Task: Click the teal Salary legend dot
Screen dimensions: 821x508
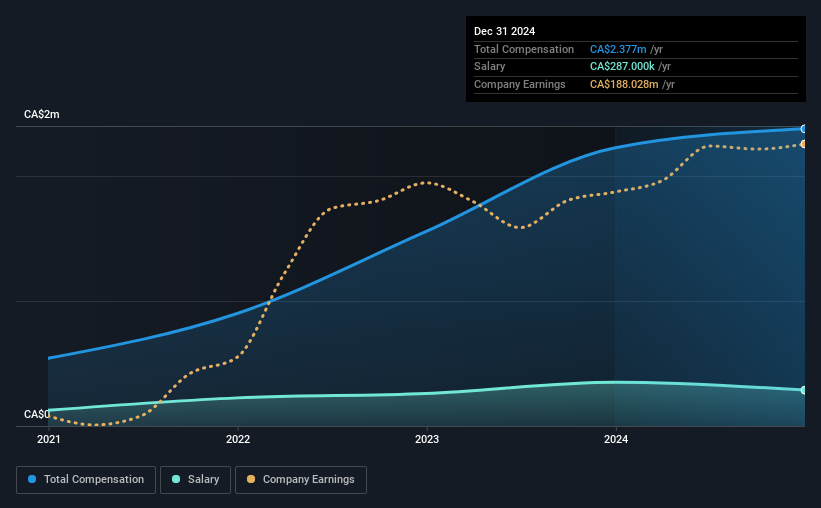Action: (176, 479)
